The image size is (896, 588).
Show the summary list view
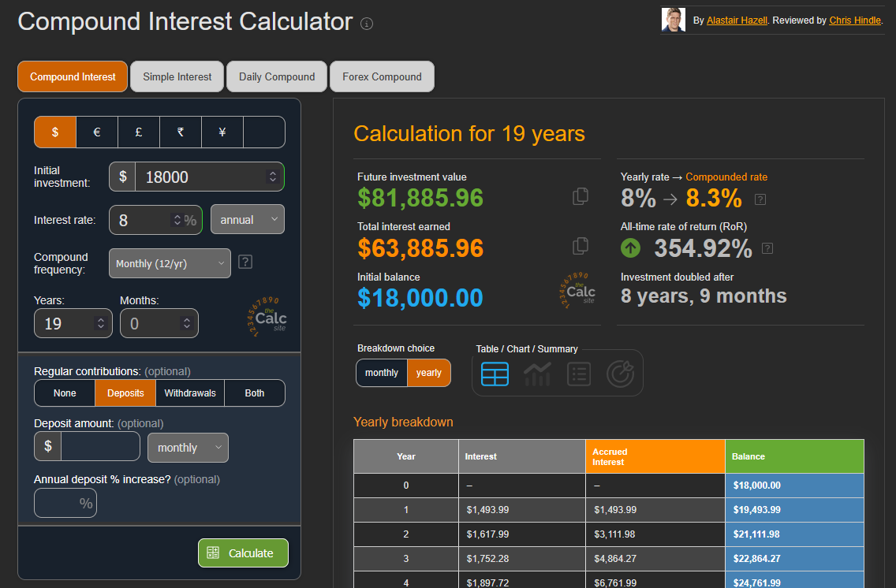579,374
